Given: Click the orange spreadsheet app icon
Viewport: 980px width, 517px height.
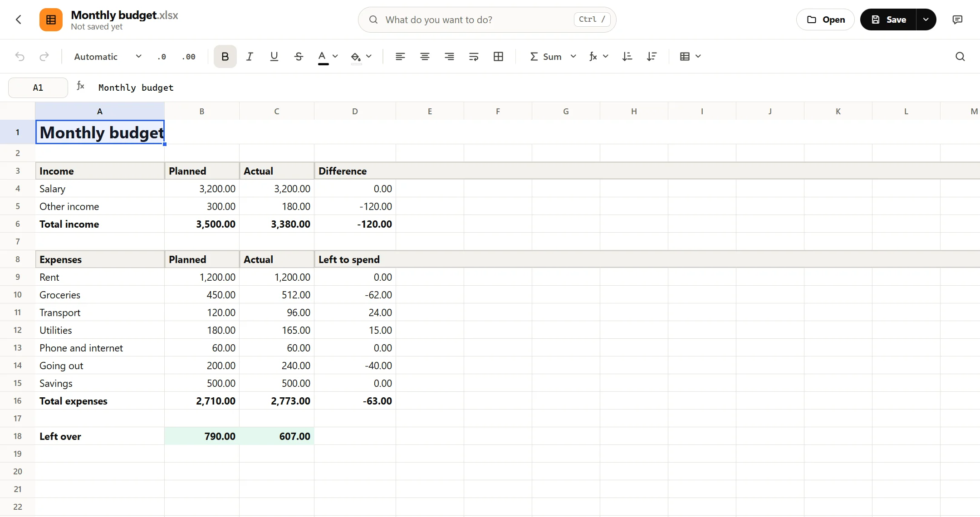Looking at the screenshot, I should [51, 20].
